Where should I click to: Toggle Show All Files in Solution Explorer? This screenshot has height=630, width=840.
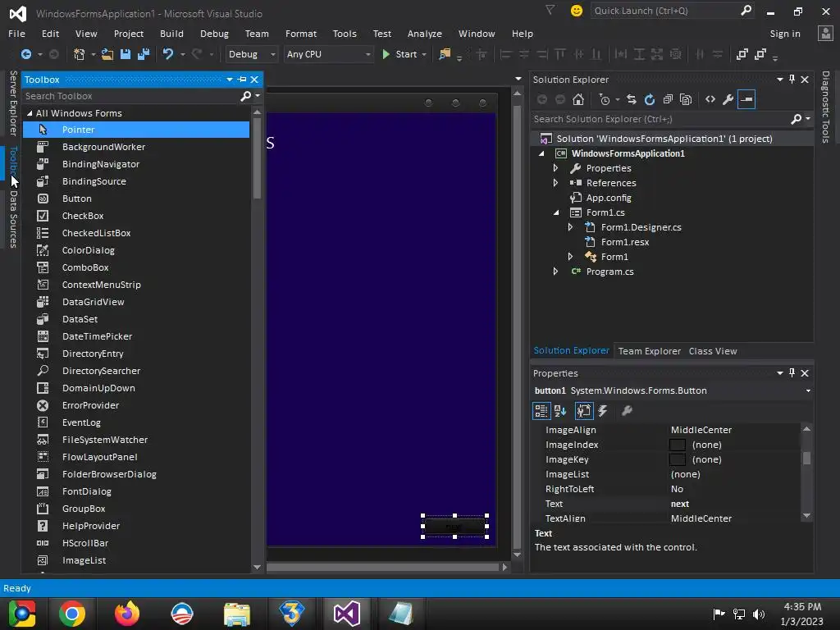686,99
